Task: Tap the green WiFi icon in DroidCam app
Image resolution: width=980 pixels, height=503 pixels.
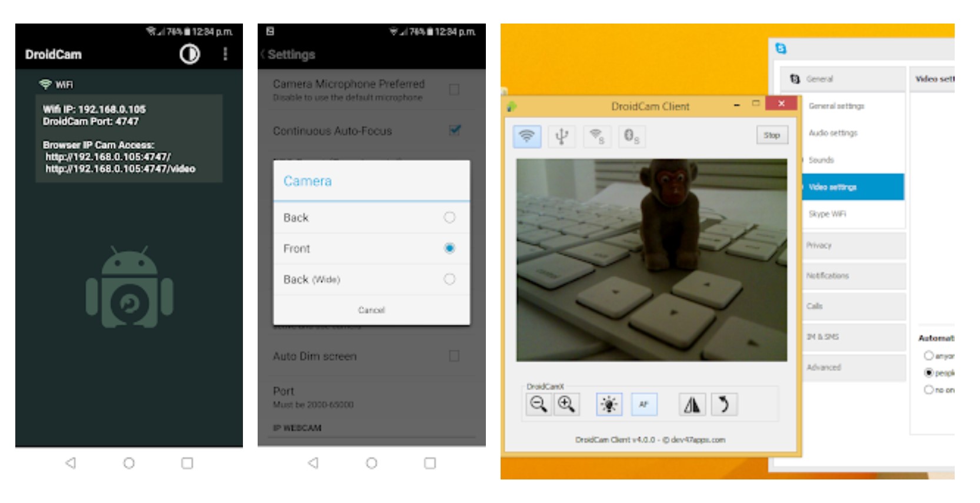Action: click(45, 84)
